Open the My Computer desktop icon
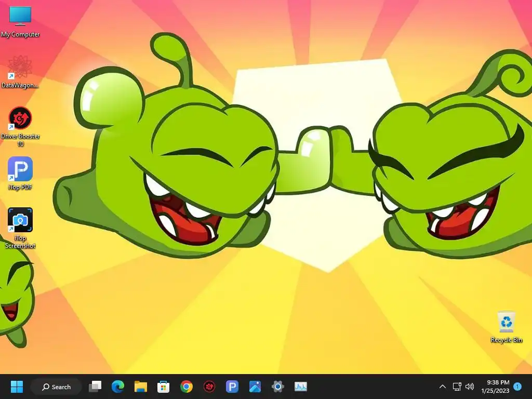 pyautogui.click(x=20, y=21)
